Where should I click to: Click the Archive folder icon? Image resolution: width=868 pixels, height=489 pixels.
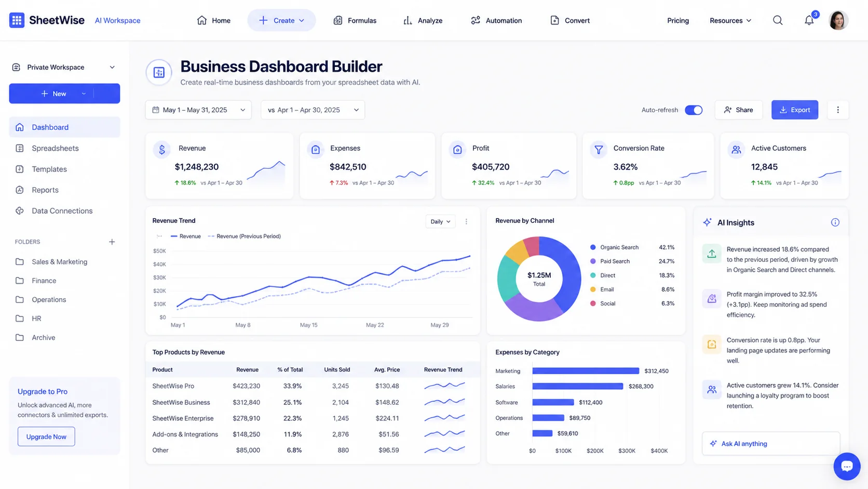click(x=20, y=338)
